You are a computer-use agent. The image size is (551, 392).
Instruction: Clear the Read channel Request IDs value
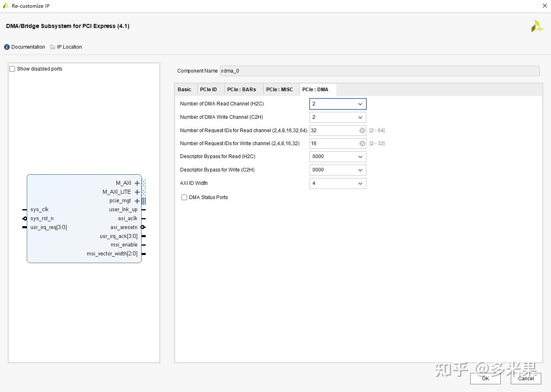coord(362,130)
